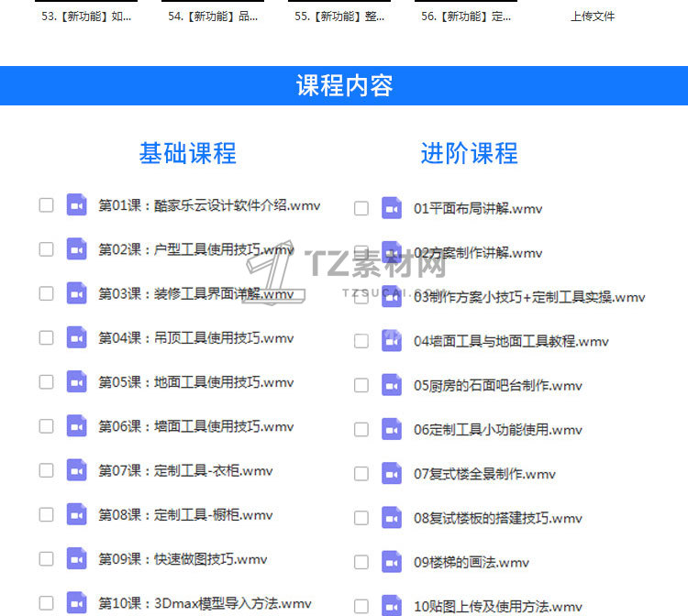Check the box for 01平面布局讲解.wmv
Screen dimensions: 688x616
(x=361, y=208)
